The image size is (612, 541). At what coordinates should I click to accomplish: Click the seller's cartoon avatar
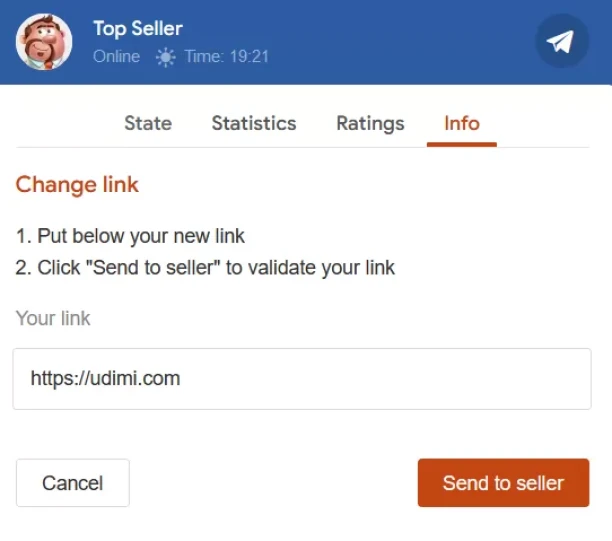pyautogui.click(x=44, y=42)
